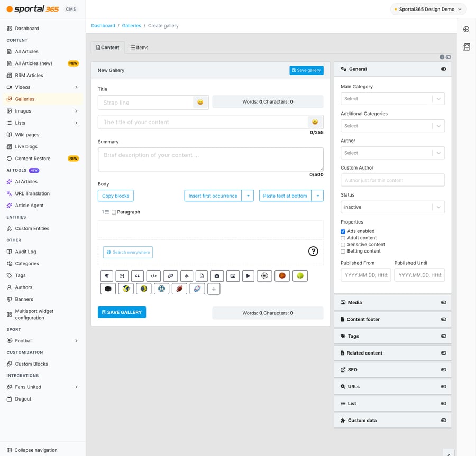Open the volleyball widget block
This screenshot has height=456, width=476.
[126, 289]
